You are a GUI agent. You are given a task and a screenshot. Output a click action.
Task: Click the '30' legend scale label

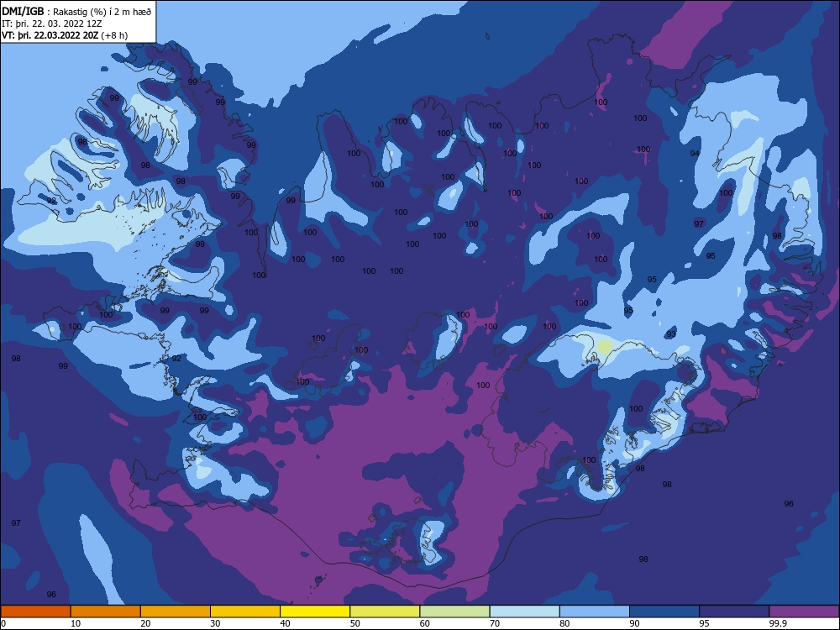point(215,623)
